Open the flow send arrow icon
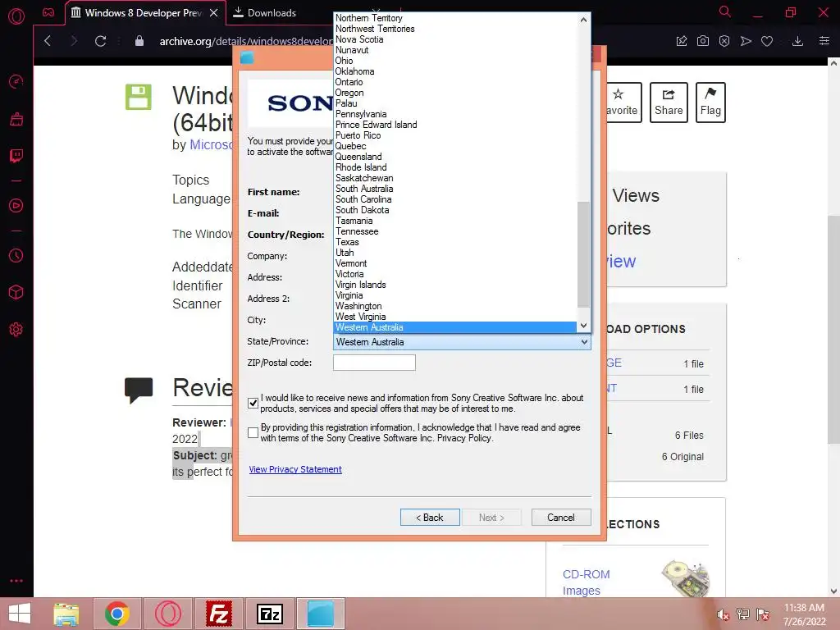This screenshot has width=840, height=630. pyautogui.click(x=746, y=41)
